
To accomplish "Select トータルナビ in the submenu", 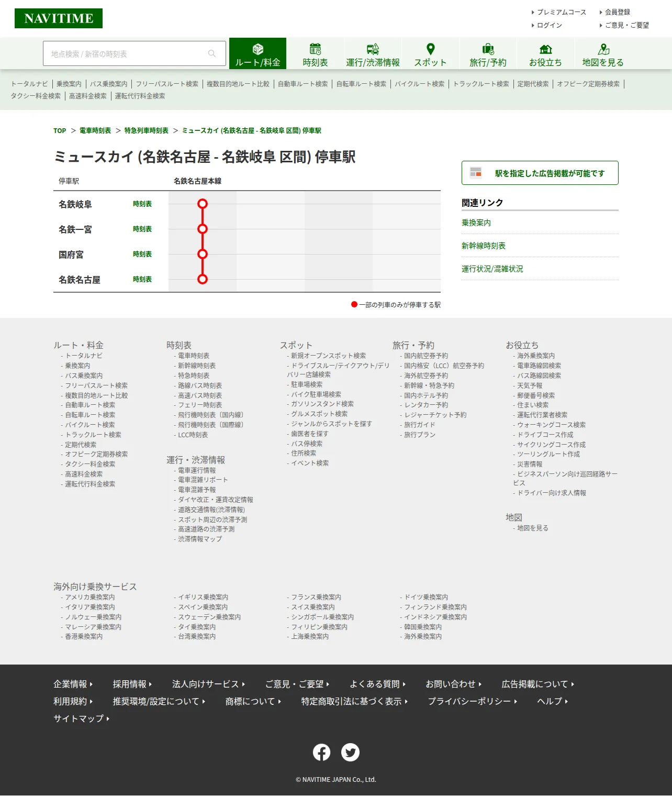I will point(29,84).
